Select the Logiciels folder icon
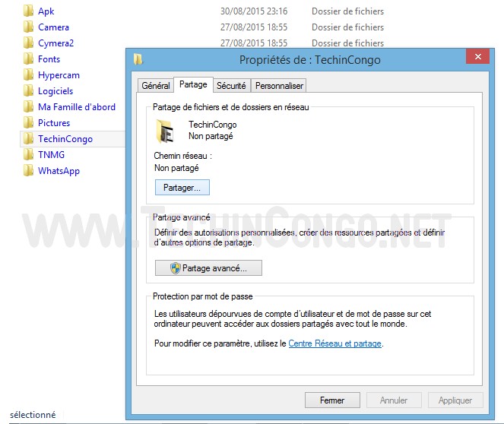The width and height of the screenshot is (504, 424). (x=28, y=90)
